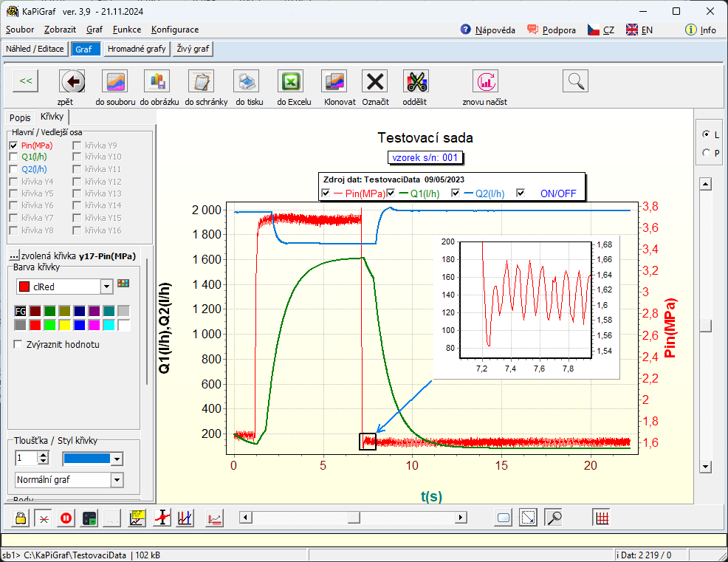Select the P axis radio button
728x562 pixels.
707,153
